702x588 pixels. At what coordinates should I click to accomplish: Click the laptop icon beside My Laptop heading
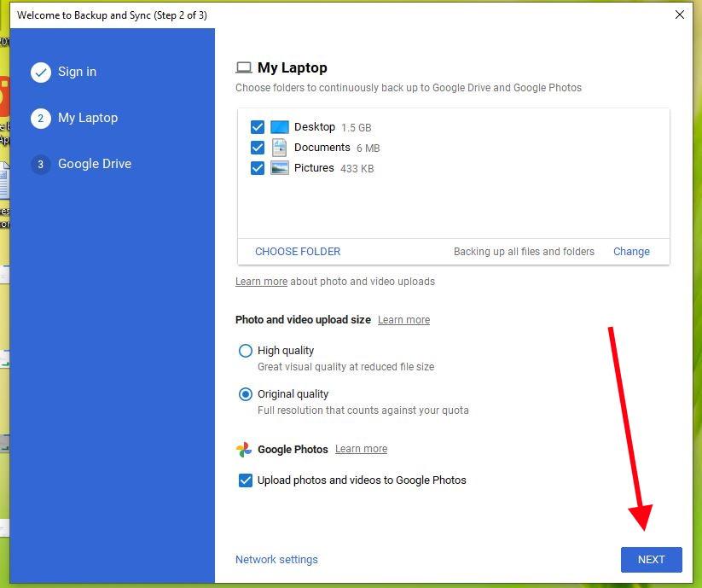tap(244, 67)
